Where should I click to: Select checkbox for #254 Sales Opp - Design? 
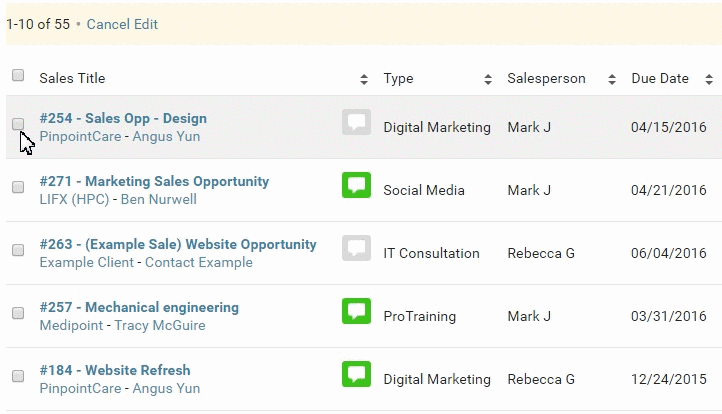(x=18, y=124)
